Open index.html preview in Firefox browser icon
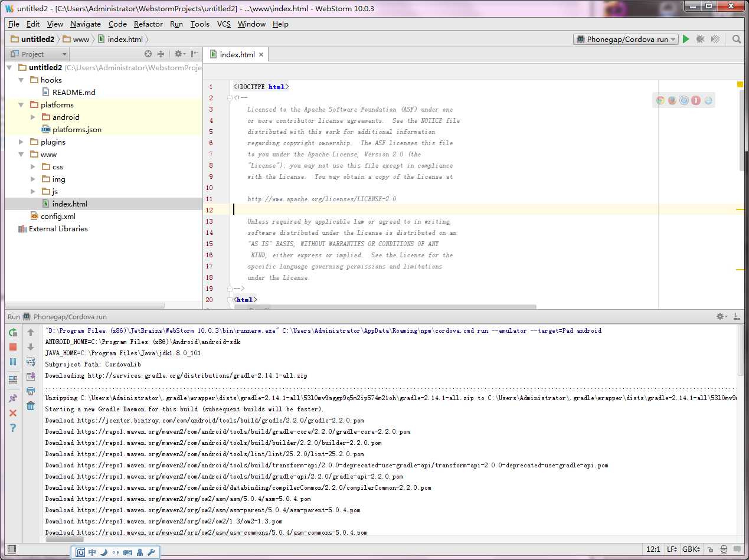This screenshot has width=749, height=560. point(672,100)
